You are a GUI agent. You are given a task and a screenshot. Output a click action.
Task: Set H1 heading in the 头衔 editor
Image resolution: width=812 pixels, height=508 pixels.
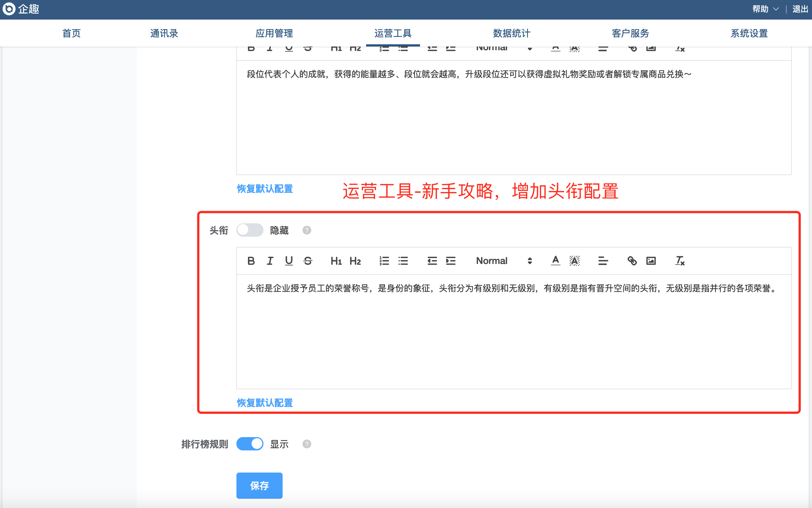(336, 261)
